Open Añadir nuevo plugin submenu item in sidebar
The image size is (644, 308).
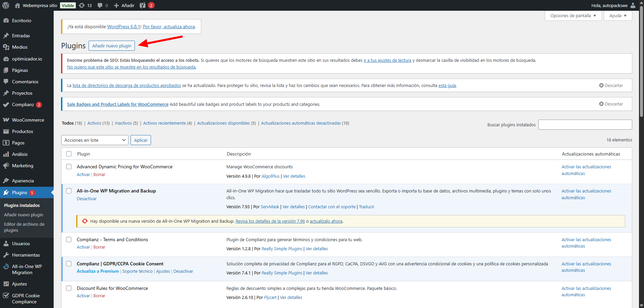tap(23, 215)
